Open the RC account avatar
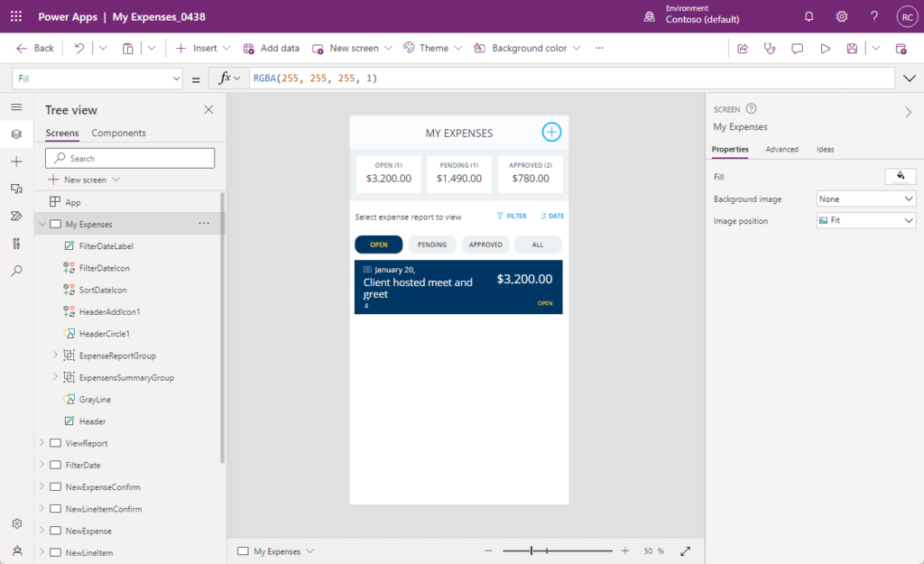Image resolution: width=924 pixels, height=564 pixels. pyautogui.click(x=908, y=17)
